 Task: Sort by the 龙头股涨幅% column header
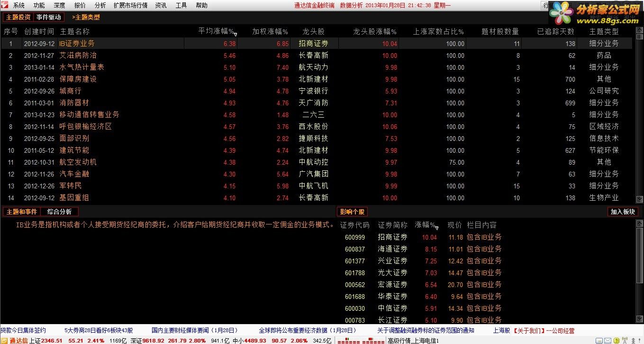click(x=375, y=31)
